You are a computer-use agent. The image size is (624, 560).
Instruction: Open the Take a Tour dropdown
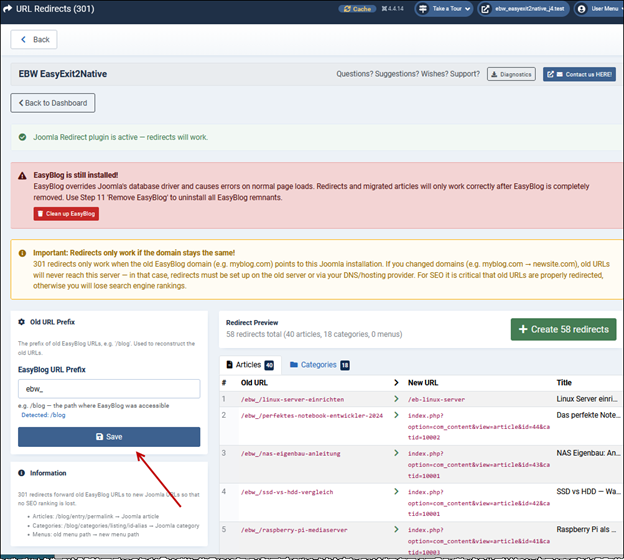444,9
